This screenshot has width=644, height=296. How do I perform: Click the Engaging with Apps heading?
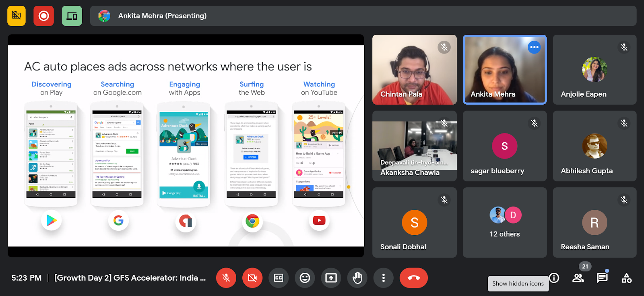point(185,88)
